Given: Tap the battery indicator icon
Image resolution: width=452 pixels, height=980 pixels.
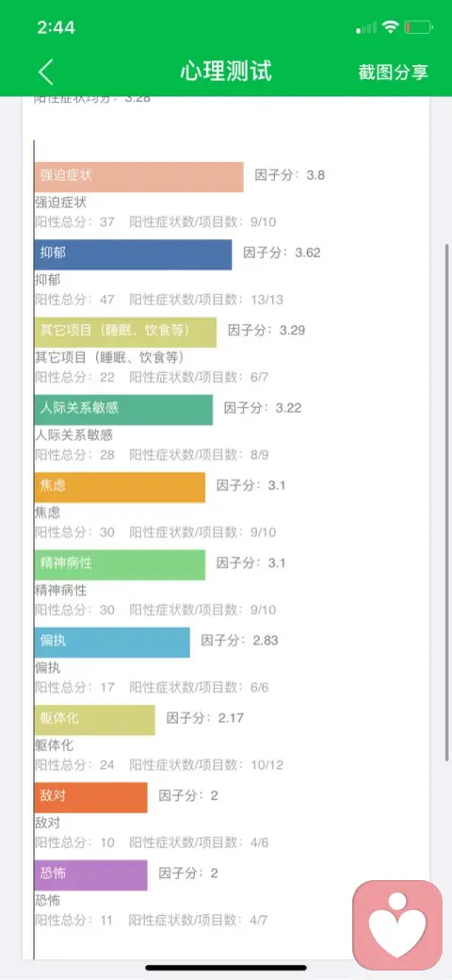Looking at the screenshot, I should coord(418,27).
